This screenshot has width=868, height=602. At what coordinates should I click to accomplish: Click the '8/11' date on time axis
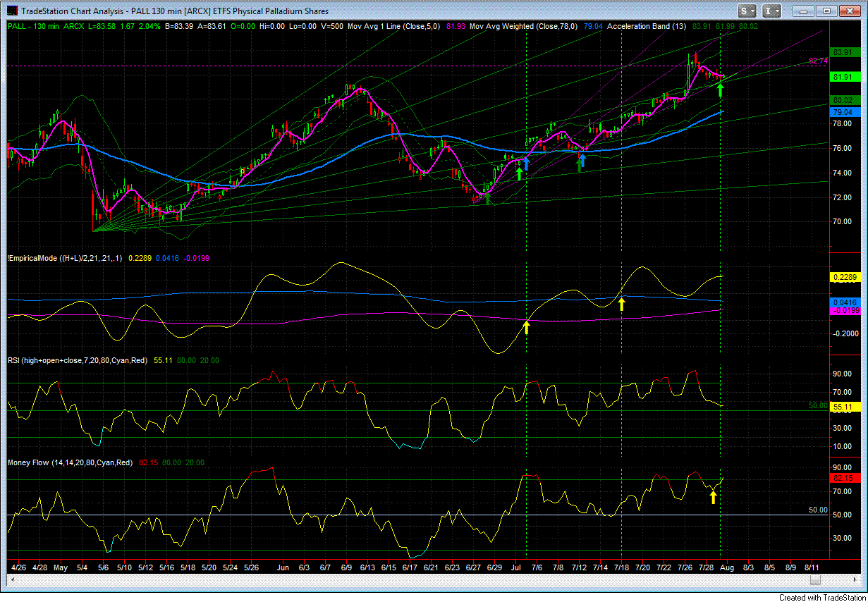coord(812,566)
